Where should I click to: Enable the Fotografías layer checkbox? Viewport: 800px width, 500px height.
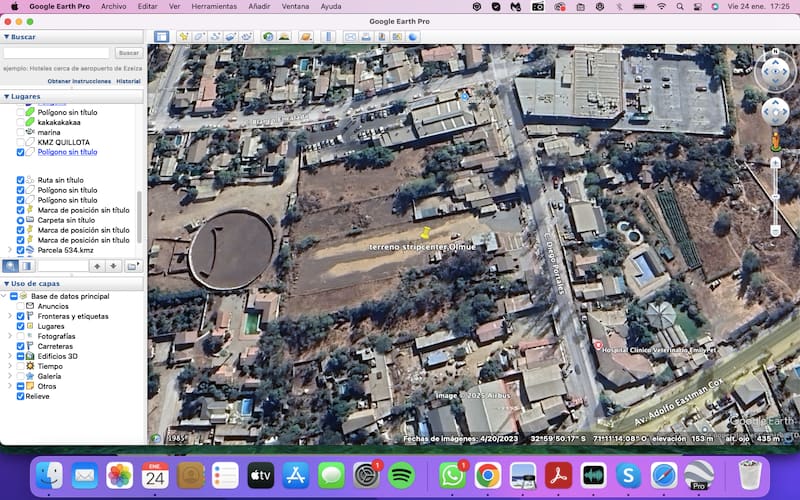pyautogui.click(x=20, y=336)
